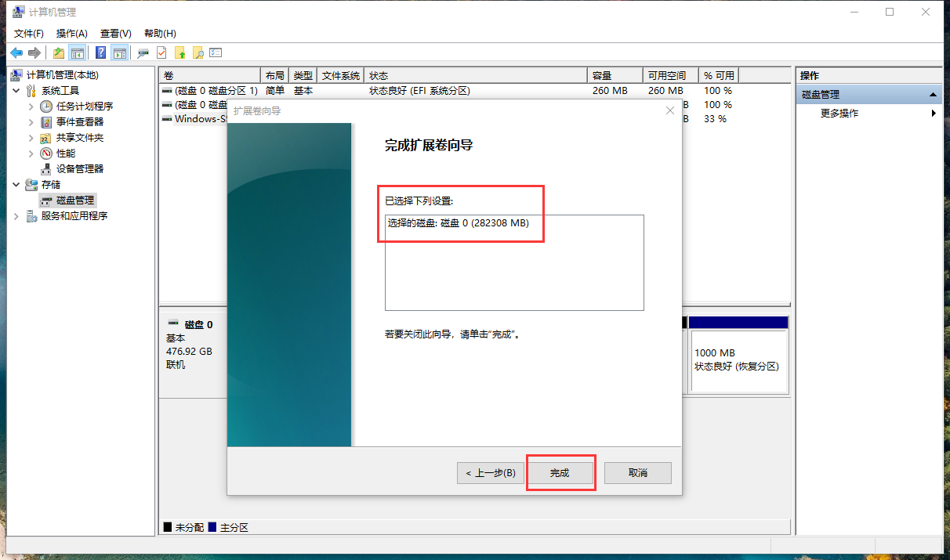Sort by the 布局 column header
Screen dimensions: 950x560
coord(275,75)
